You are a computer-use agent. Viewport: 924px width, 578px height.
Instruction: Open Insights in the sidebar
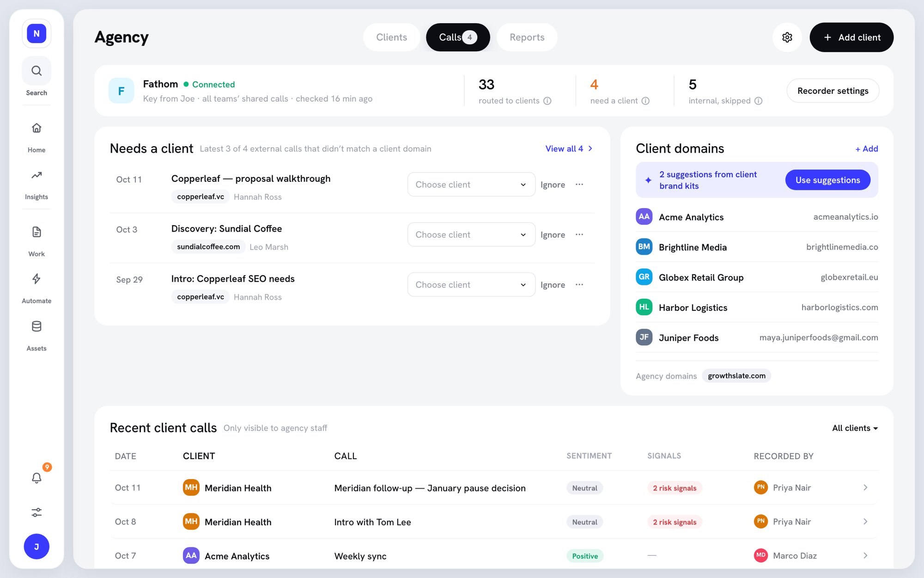pos(36,184)
